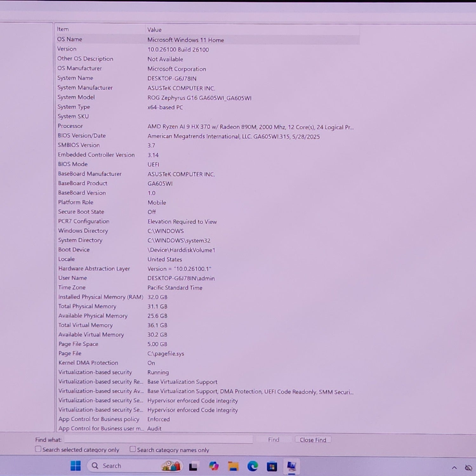476x476 pixels.
Task: Open the Windows Start menu
Action: pyautogui.click(x=76, y=466)
